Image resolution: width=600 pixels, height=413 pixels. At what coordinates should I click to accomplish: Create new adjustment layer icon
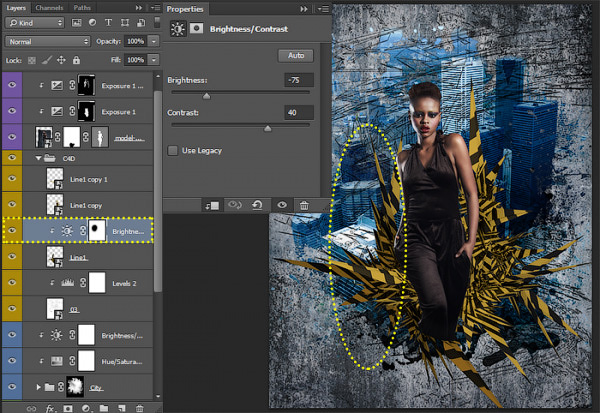pos(86,408)
